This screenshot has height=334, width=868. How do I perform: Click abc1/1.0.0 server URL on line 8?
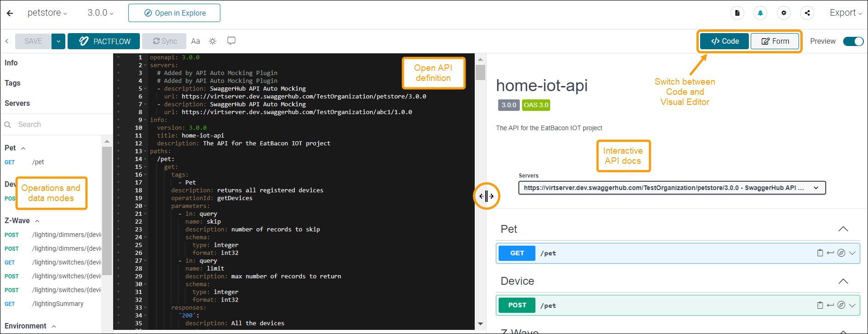pyautogui.click(x=297, y=112)
